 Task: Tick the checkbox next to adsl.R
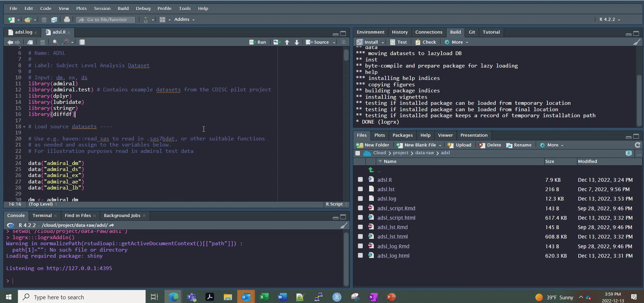[360, 180]
